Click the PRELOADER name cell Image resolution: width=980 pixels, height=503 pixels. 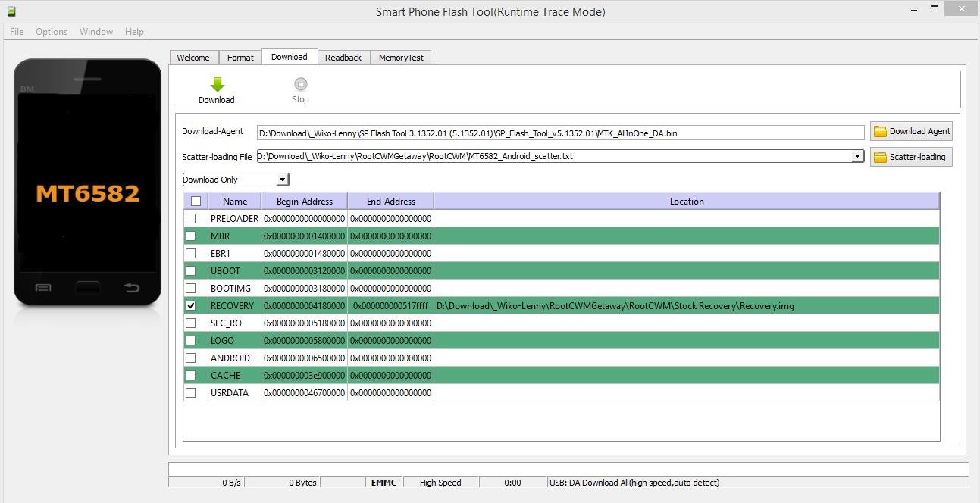235,218
